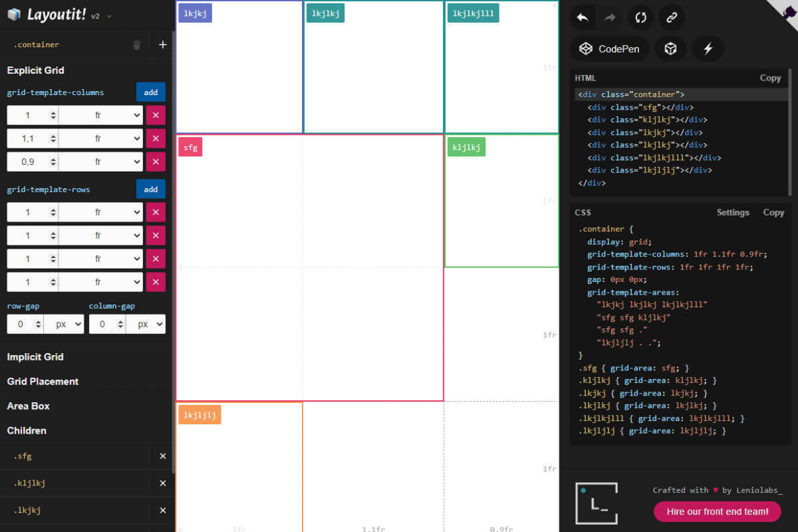Expand the Grid Placement section
Viewport: 798px width, 532px height.
43,382
